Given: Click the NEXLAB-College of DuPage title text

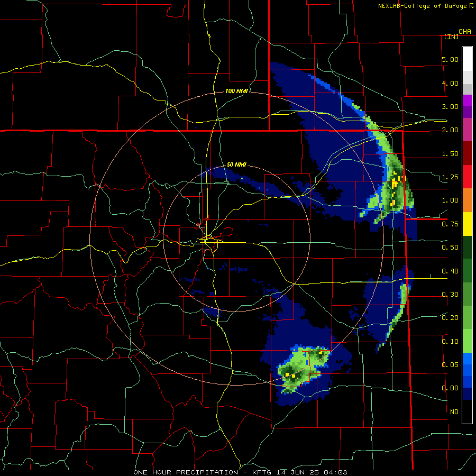Looking at the screenshot, I should click(422, 6).
